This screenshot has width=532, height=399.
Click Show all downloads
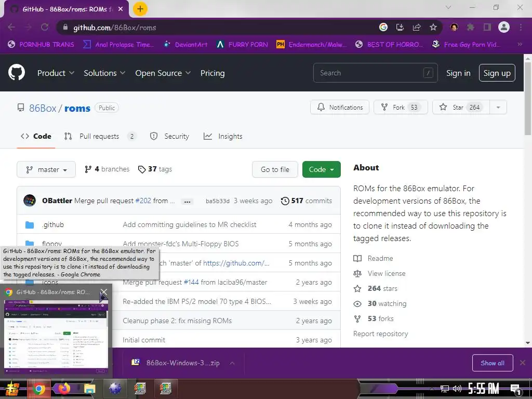point(493,363)
